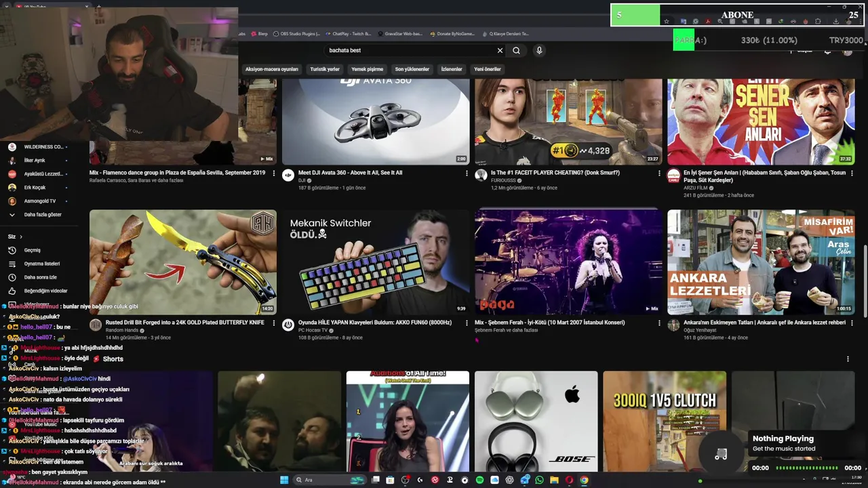
Task: Open File Explorer taskbar icon
Action: point(554,480)
